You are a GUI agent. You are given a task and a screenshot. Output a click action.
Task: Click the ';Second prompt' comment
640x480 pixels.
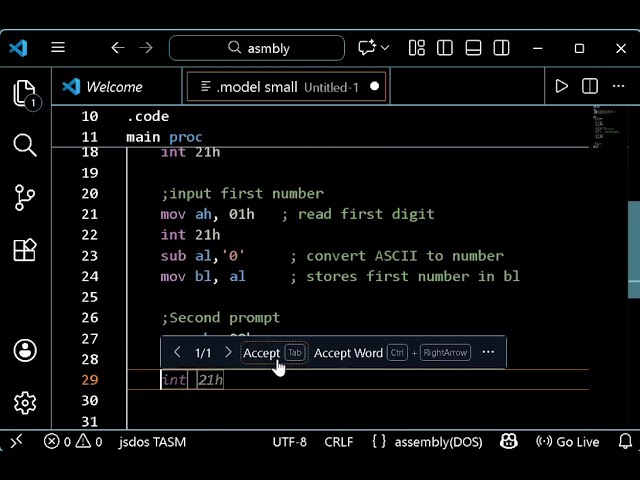click(221, 318)
